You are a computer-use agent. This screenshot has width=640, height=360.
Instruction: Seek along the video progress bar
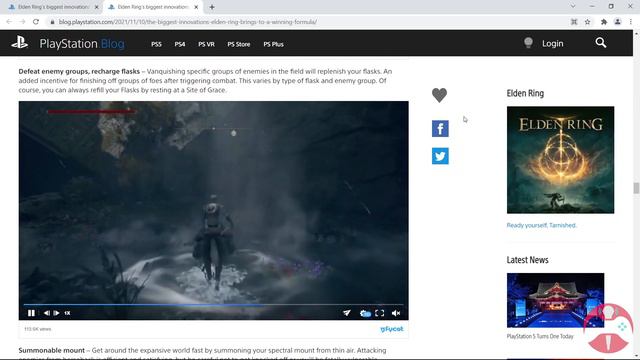(x=213, y=304)
